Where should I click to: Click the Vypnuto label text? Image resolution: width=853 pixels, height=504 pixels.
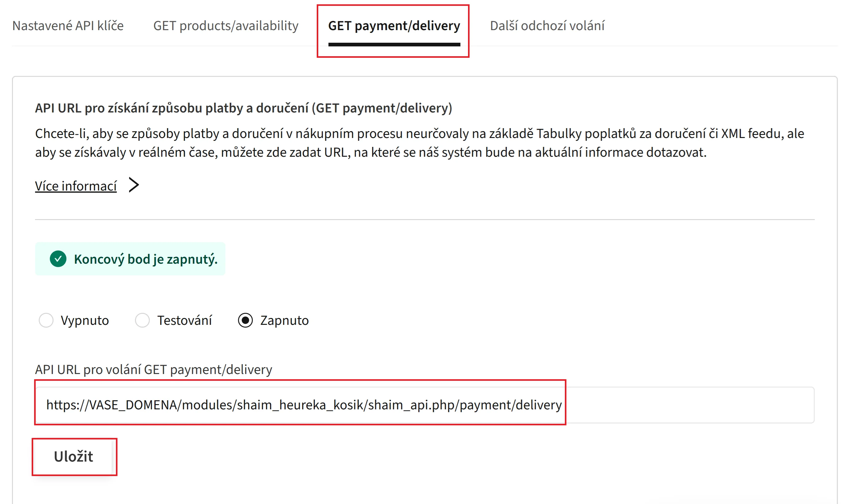tap(85, 321)
